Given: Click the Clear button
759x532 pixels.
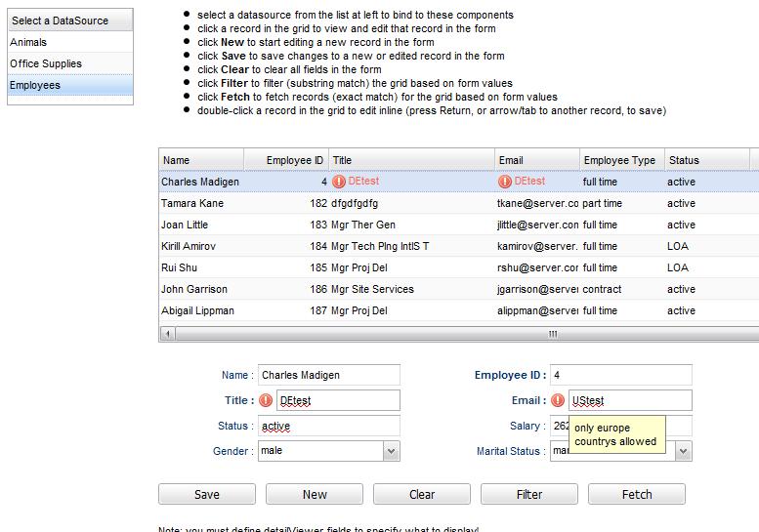Looking at the screenshot, I should point(422,494).
